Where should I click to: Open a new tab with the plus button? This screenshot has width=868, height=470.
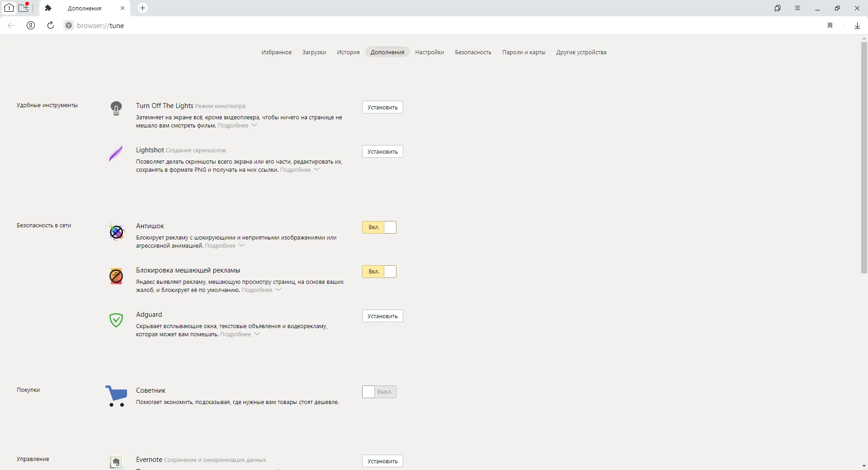[142, 8]
